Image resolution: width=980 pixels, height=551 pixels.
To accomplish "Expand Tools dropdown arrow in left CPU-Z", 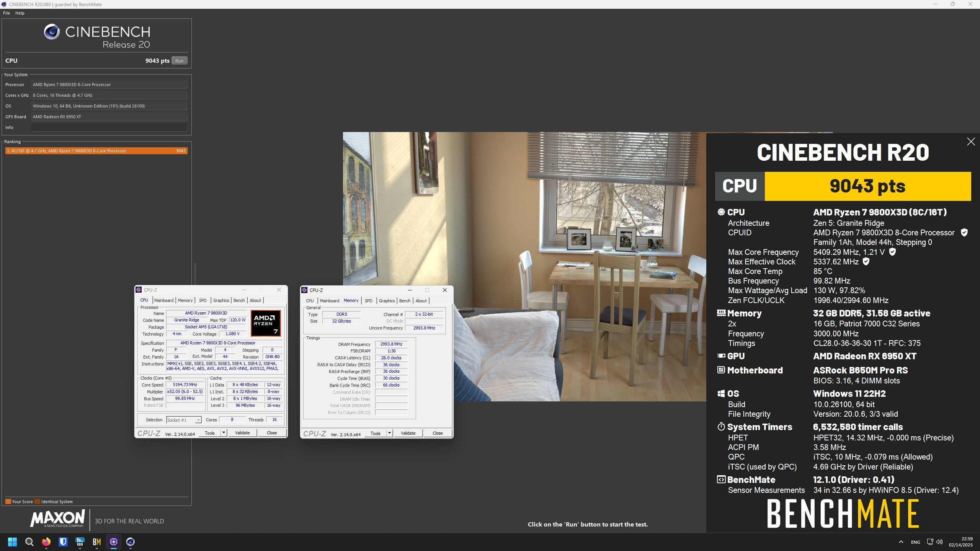I will [x=224, y=433].
